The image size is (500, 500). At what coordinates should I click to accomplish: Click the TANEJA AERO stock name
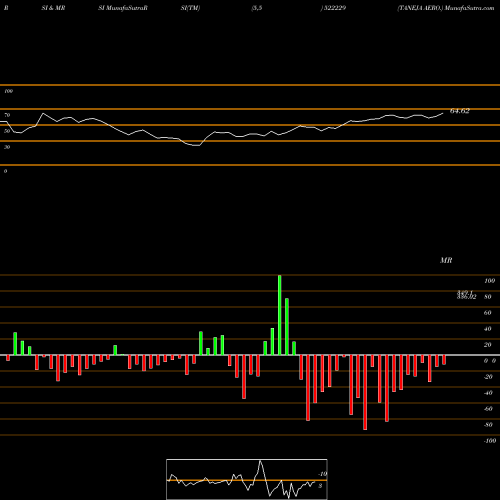tap(420, 8)
